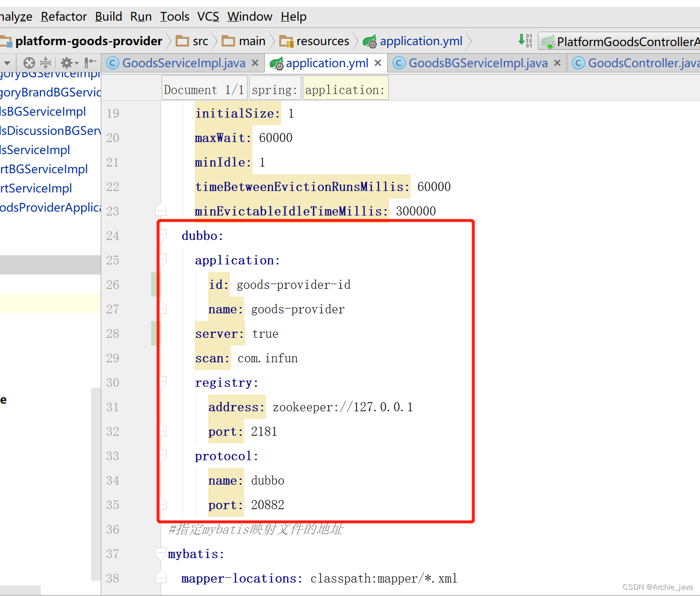Image resolution: width=700 pixels, height=596 pixels.
Task: Select the lsBGServiceImpl tree item
Action: click(43, 111)
